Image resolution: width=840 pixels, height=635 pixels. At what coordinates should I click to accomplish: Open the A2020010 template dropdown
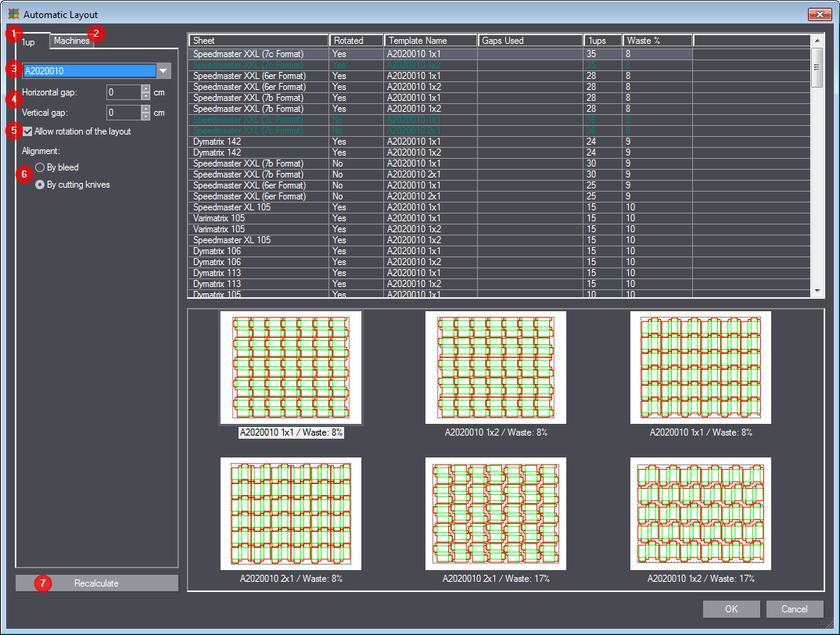click(163, 71)
